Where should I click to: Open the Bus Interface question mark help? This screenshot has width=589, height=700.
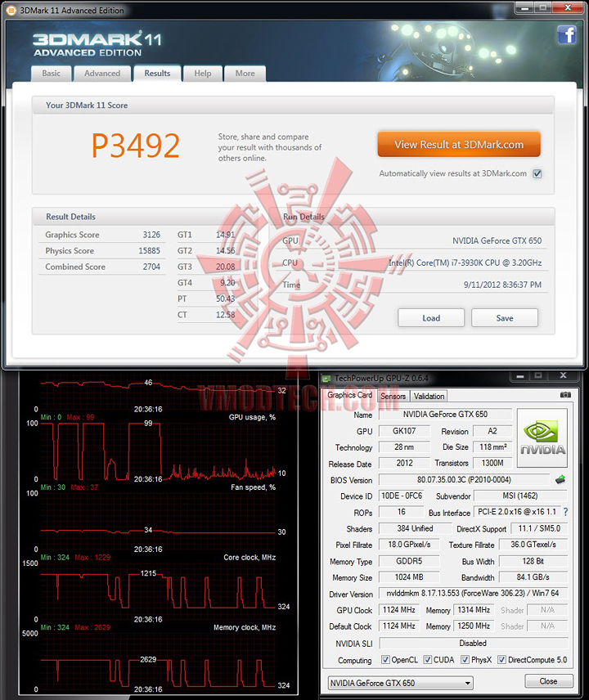(x=566, y=512)
